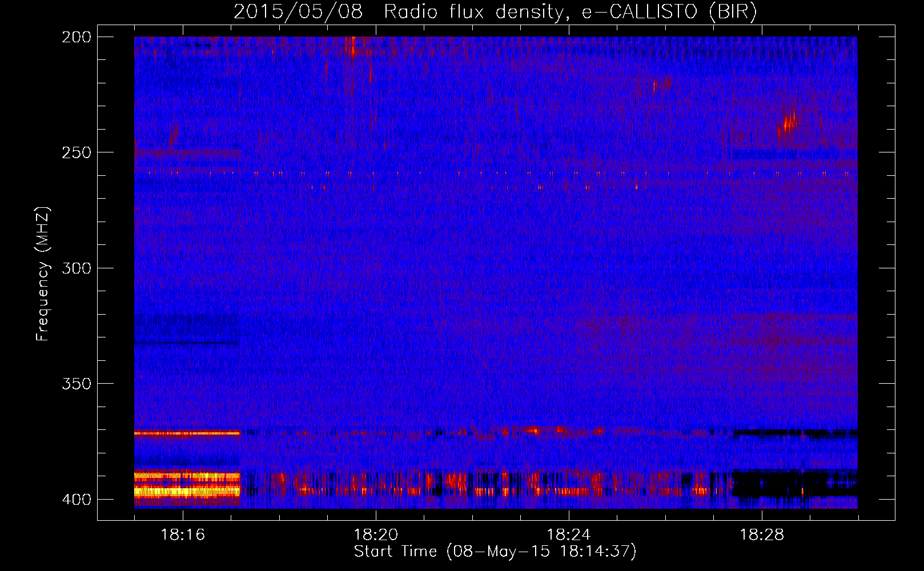Click the 300 frequency tick label

[x=77, y=268]
